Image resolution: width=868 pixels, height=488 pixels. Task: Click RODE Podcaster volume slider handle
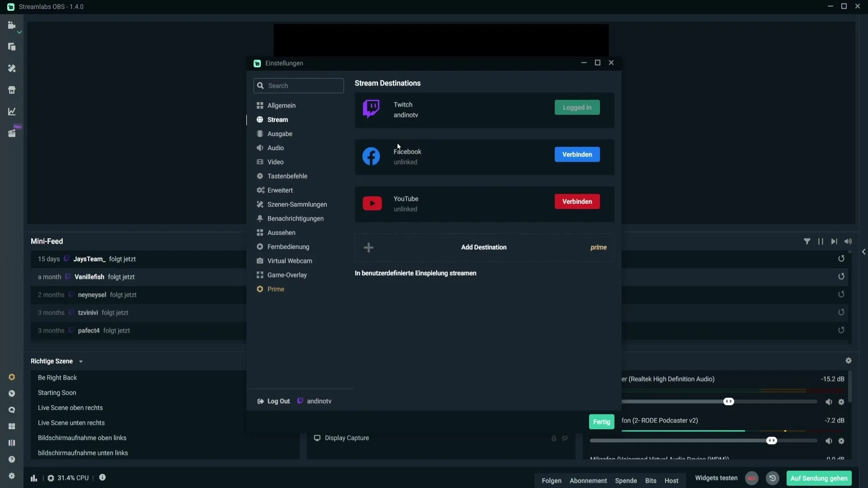pos(772,441)
